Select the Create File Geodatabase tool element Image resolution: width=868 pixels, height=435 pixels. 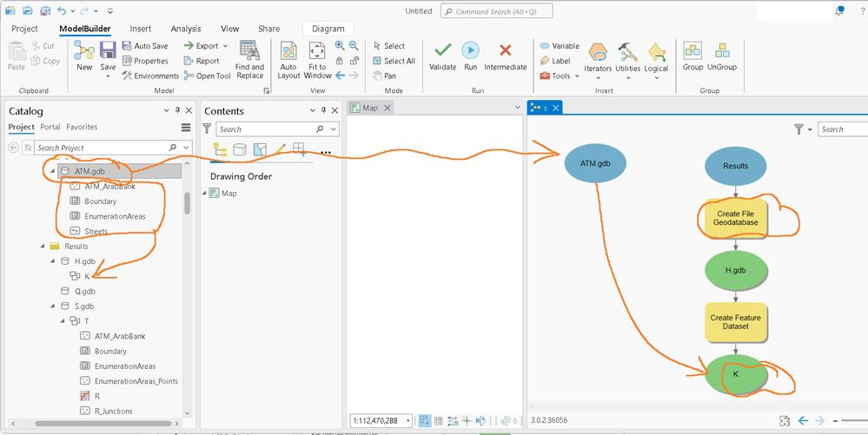[x=735, y=218]
